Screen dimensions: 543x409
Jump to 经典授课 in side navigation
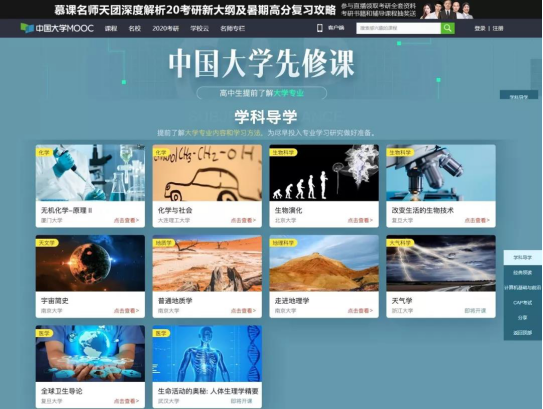tap(523, 273)
